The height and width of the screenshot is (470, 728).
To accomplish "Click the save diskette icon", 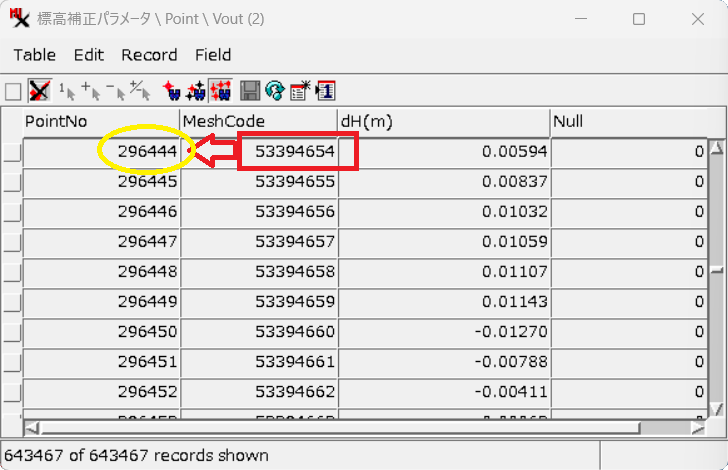I will (250, 91).
